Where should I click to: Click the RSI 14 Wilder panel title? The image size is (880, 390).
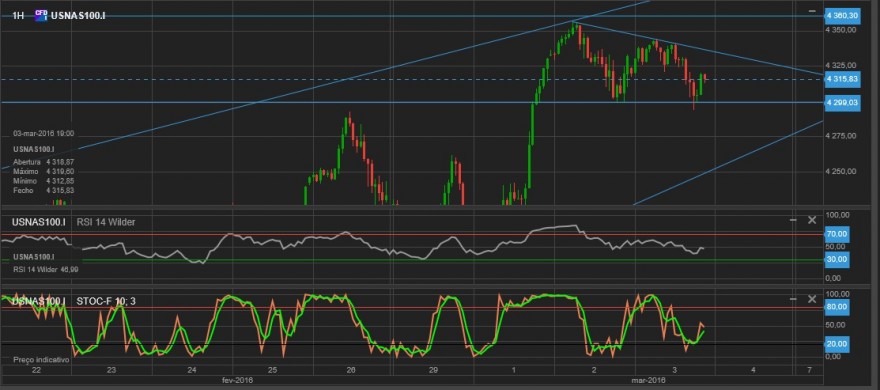click(106, 222)
